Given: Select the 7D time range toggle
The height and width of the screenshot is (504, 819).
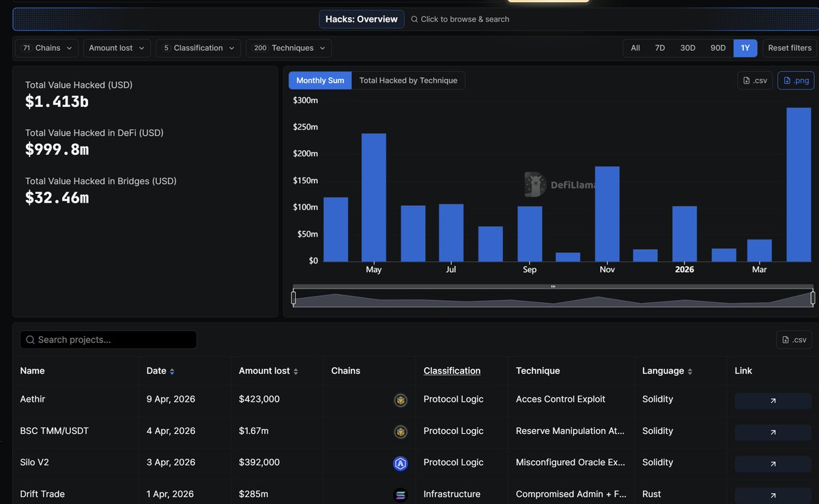Looking at the screenshot, I should pos(659,48).
